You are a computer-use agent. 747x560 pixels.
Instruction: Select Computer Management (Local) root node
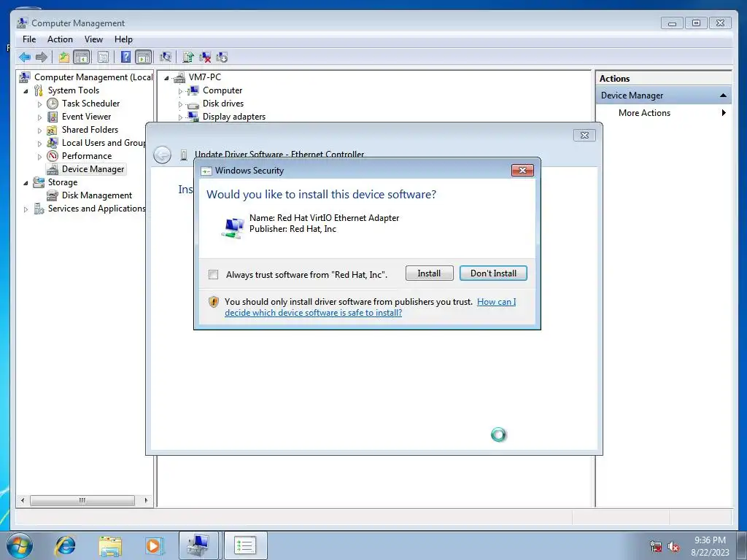click(93, 77)
